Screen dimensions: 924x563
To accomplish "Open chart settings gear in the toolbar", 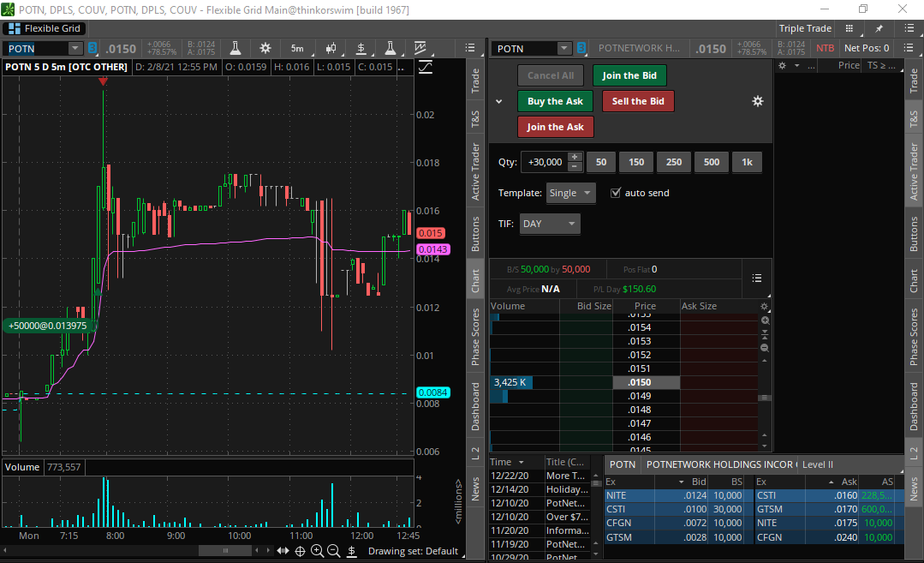I will point(265,48).
